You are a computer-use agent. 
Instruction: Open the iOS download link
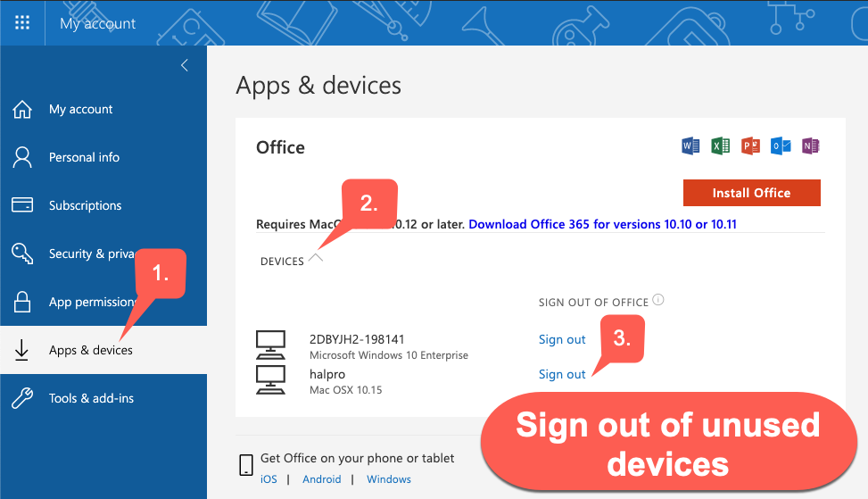point(269,479)
